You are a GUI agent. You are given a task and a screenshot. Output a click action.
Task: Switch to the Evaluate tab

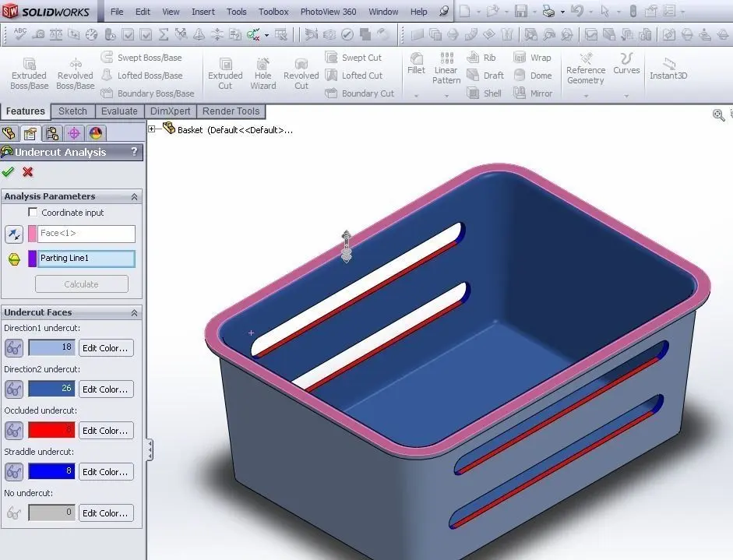point(119,111)
